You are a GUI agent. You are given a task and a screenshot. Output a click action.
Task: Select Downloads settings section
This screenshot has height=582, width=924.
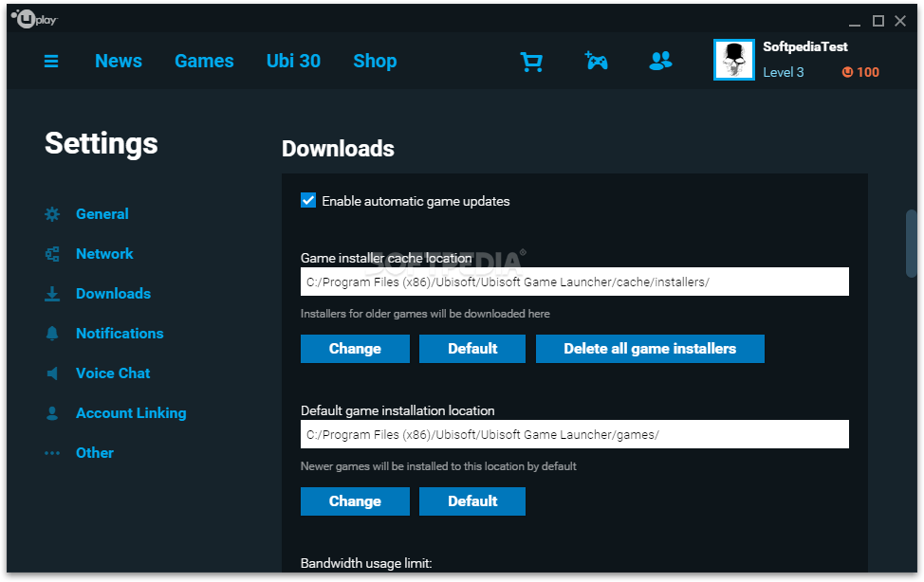pos(113,294)
